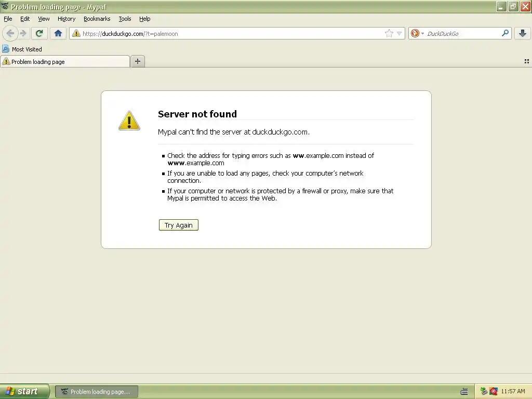The image size is (532, 399).
Task: Open a new tab with plus button
Action: (137, 61)
